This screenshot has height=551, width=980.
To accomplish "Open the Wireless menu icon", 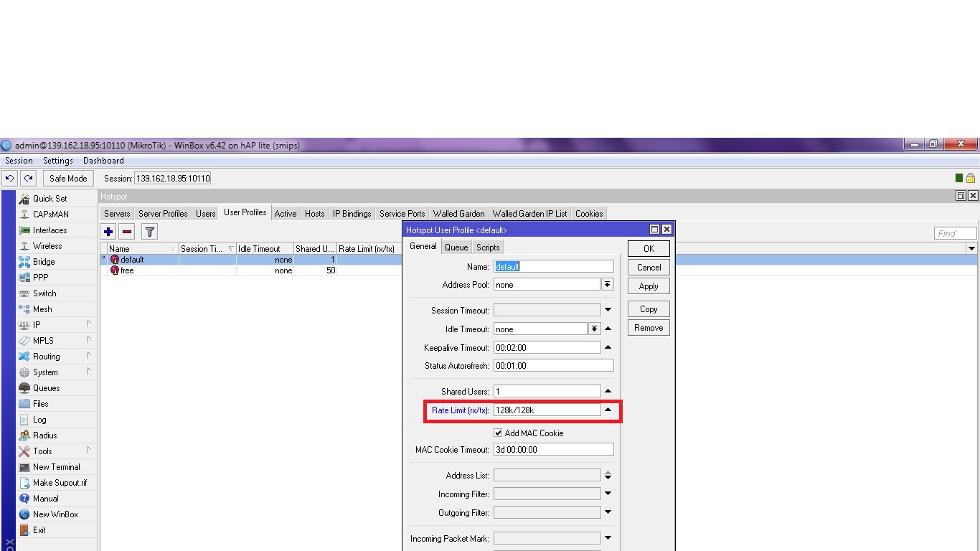I will [24, 246].
